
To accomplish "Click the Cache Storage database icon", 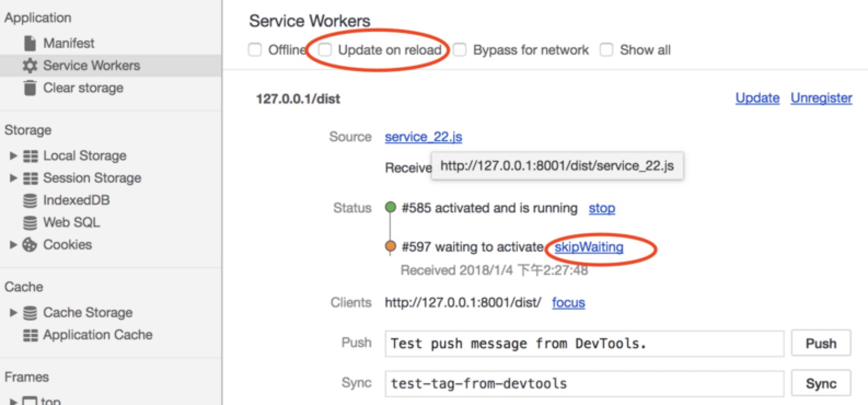I will click(30, 313).
